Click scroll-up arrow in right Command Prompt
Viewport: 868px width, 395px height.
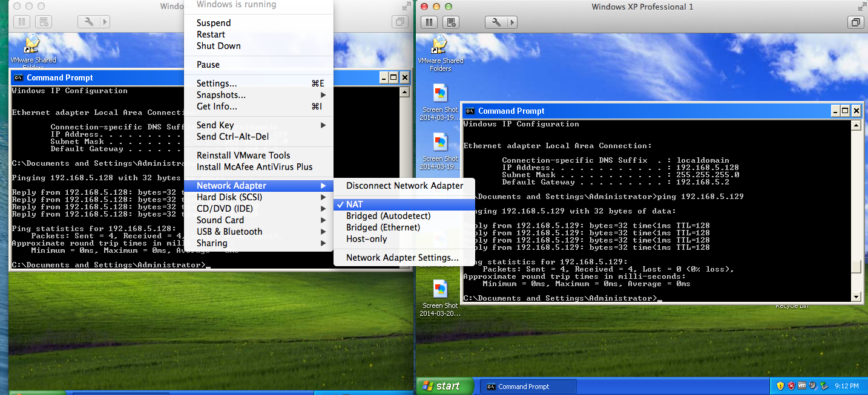click(x=856, y=125)
